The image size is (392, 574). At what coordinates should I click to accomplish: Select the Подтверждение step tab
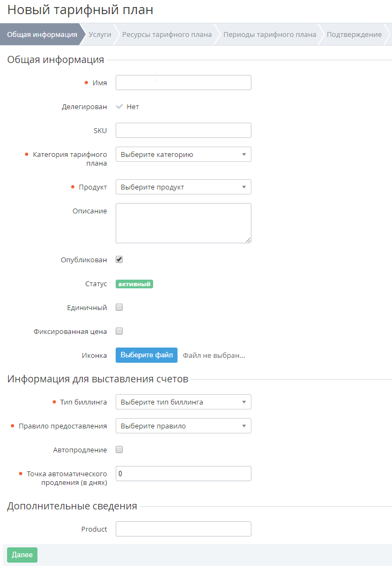tap(354, 34)
